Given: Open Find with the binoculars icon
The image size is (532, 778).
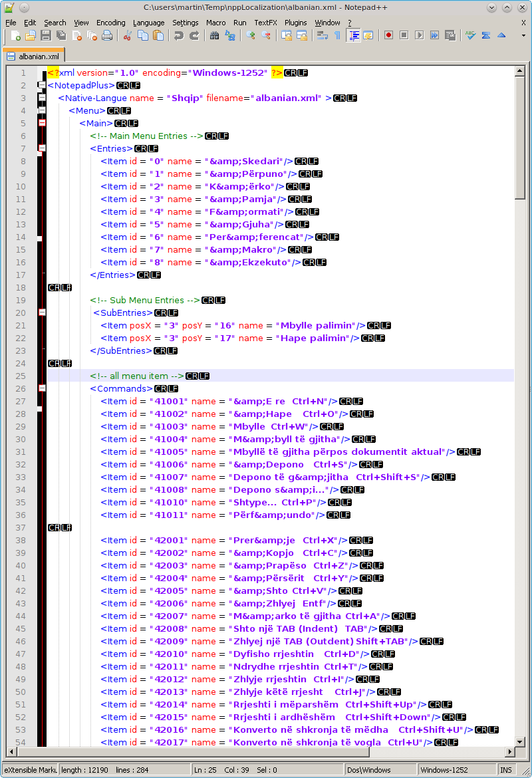Looking at the screenshot, I should click(214, 36).
